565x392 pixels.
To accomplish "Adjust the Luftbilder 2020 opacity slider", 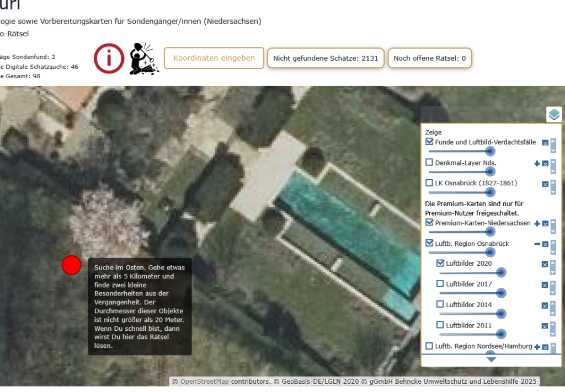I will pos(500,272).
